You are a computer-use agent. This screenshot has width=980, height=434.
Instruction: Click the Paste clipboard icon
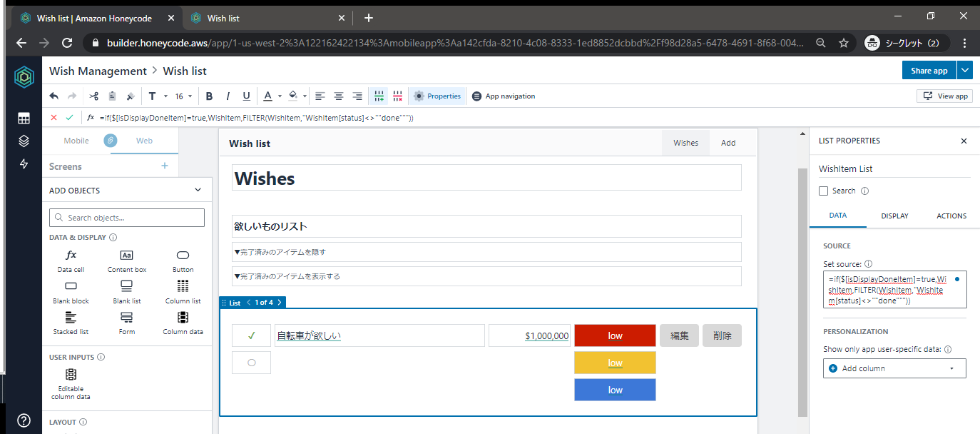coord(112,96)
